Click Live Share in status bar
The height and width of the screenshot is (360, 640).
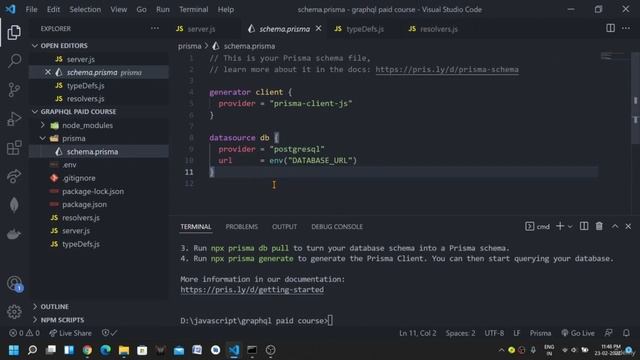click(70, 333)
